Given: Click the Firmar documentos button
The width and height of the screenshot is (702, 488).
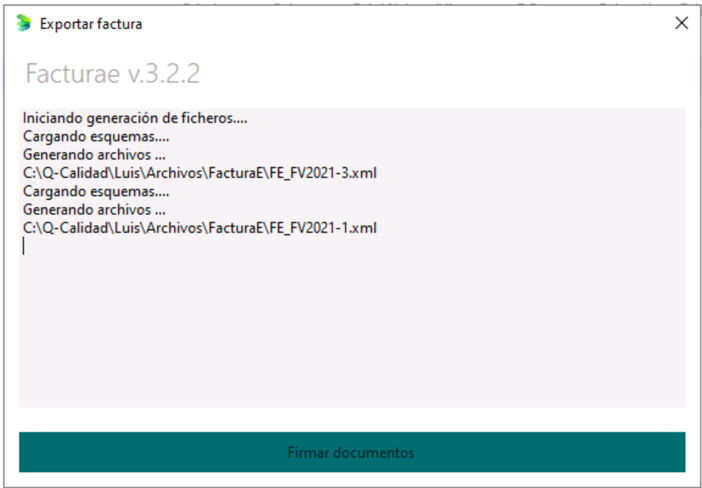Looking at the screenshot, I should [x=352, y=452].
